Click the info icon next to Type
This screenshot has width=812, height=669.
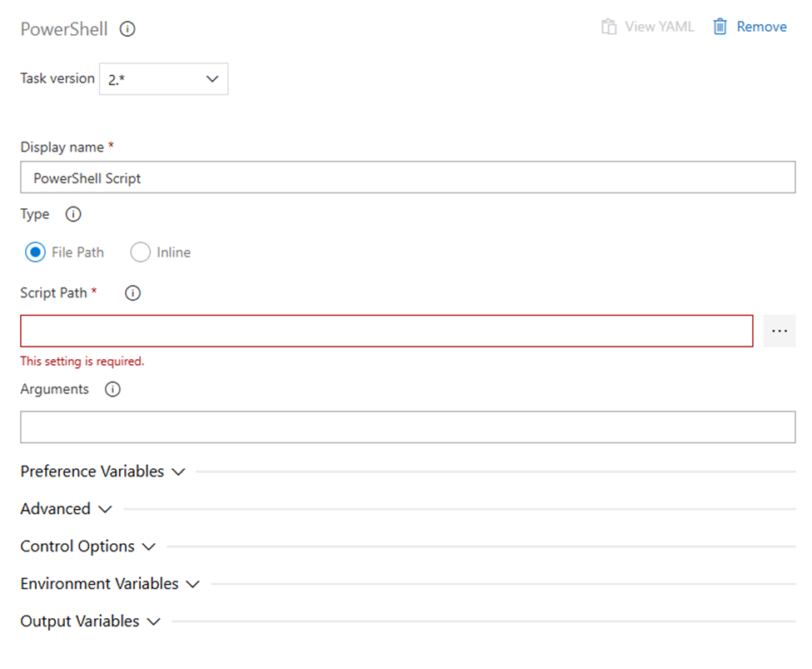(73, 215)
